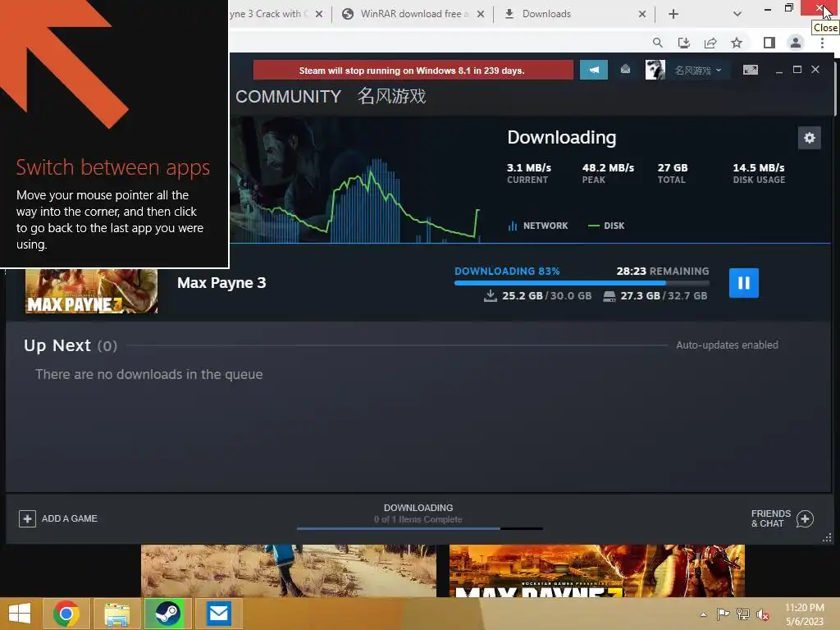Image resolution: width=840 pixels, height=630 pixels.
Task: Toggle the DISK graph legend
Action: click(x=606, y=226)
